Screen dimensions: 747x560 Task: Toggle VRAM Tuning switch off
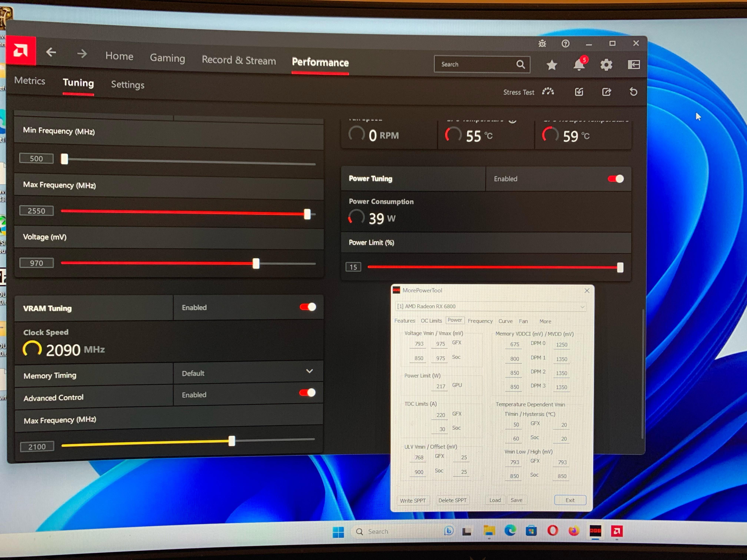tap(308, 307)
